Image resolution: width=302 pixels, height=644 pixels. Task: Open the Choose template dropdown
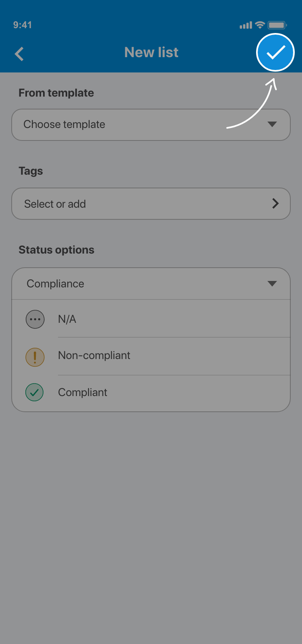point(151,125)
